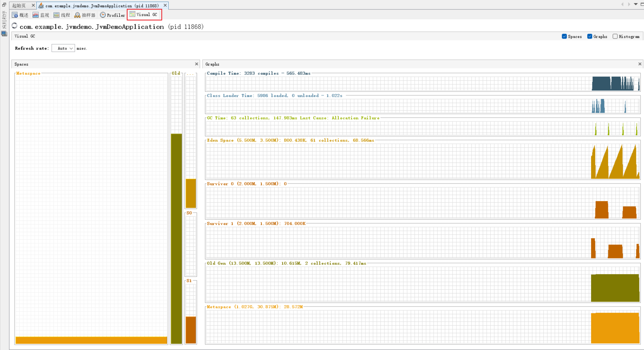Click the Old Gen graph
This screenshot has height=350, width=644.
pyautogui.click(x=423, y=284)
